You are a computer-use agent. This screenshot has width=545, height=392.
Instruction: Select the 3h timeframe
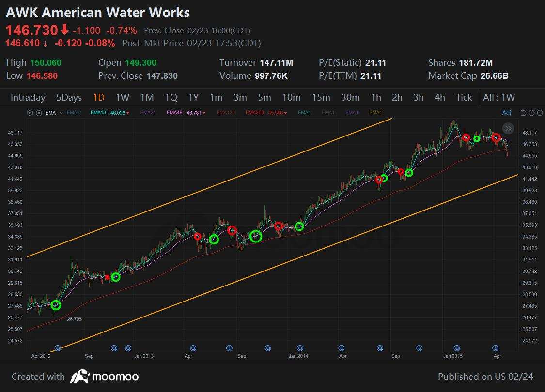pos(419,98)
